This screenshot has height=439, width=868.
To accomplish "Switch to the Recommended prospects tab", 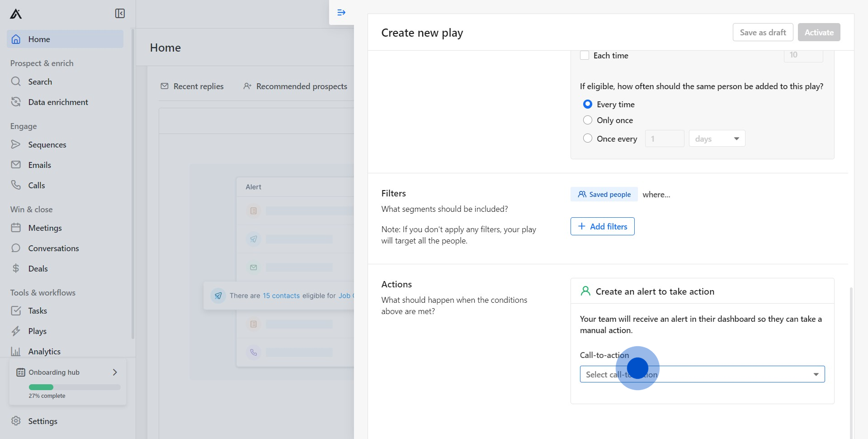I will [x=295, y=86].
